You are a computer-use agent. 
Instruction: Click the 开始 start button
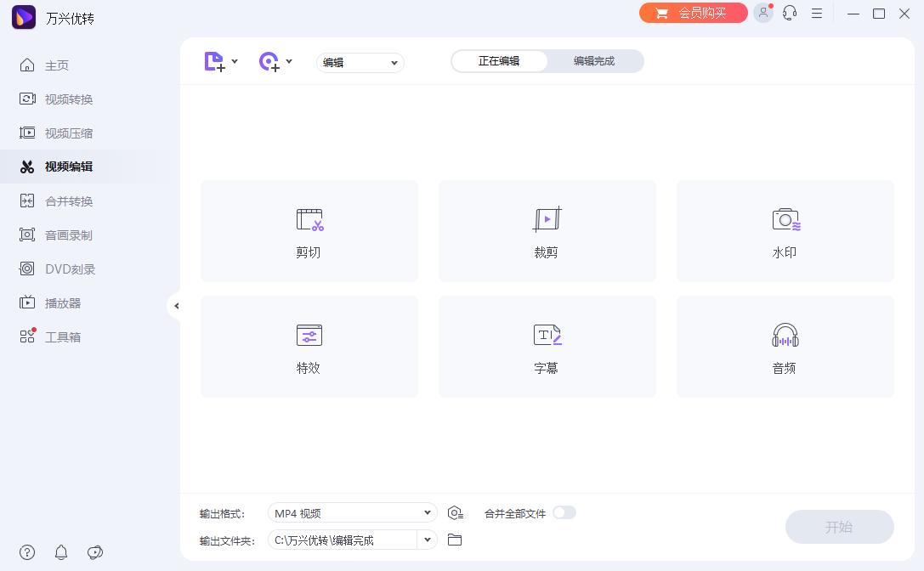(x=839, y=527)
